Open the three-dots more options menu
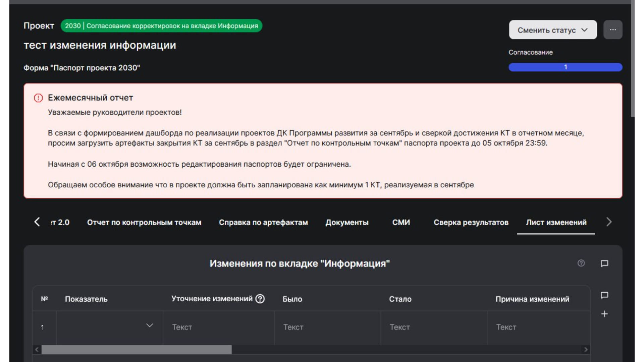644x362 pixels. pos(612,30)
